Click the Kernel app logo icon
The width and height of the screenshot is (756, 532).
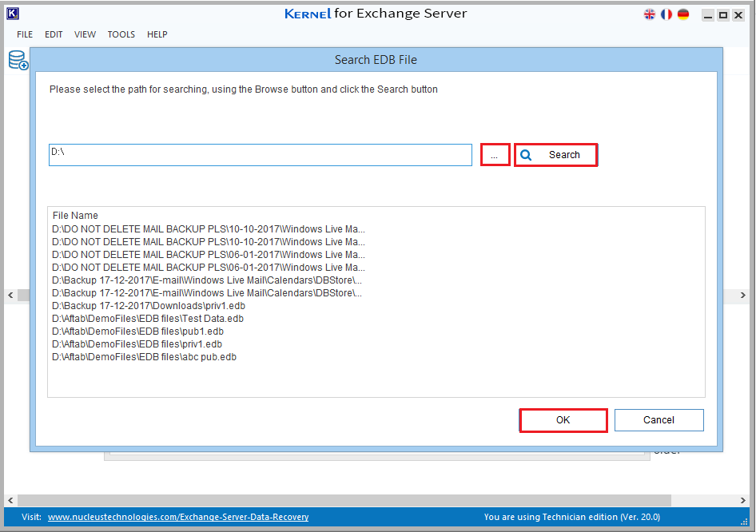[x=13, y=14]
